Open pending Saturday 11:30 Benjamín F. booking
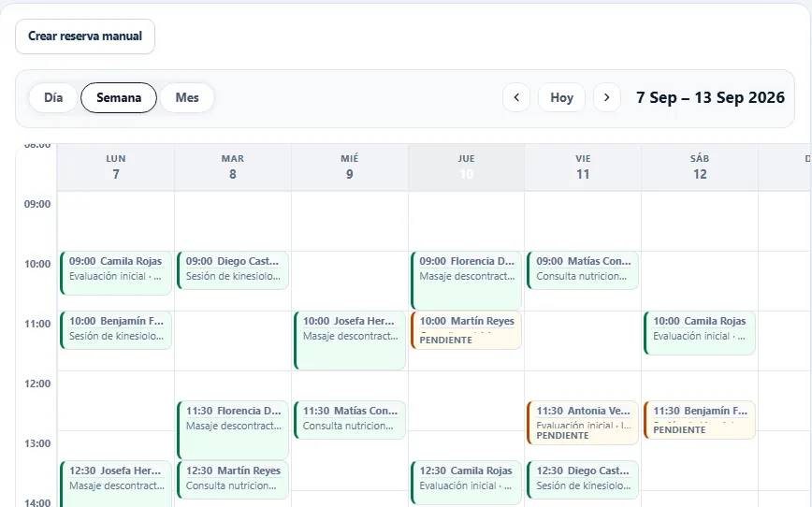 (700, 420)
